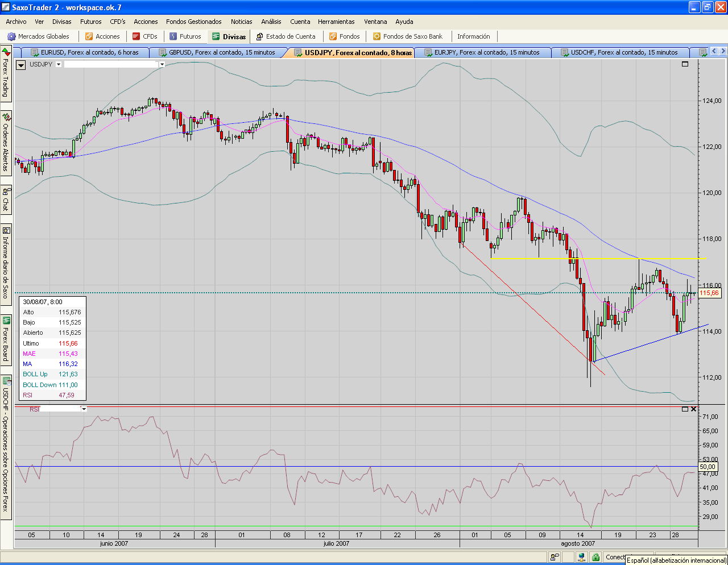The width and height of the screenshot is (728, 565).
Task: Open the Mercados Globales gear icon
Action: (x=11, y=36)
